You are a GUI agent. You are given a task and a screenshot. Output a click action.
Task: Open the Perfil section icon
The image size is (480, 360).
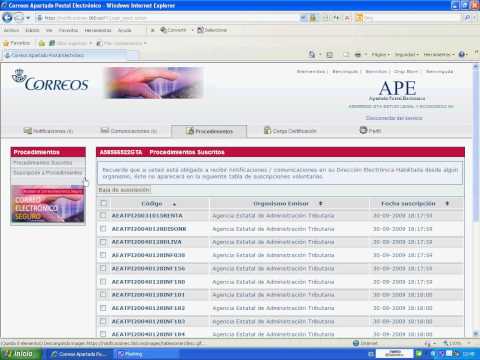click(363, 130)
